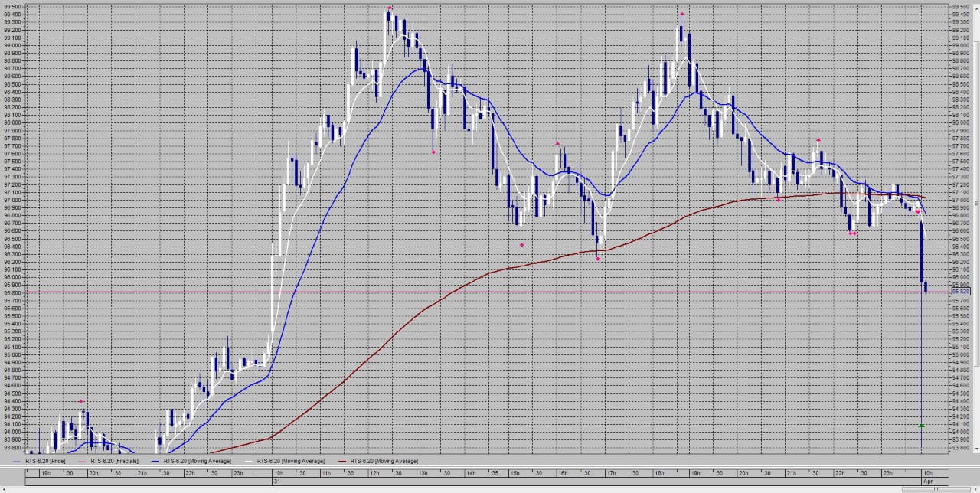Viewport: 980px width, 493px height.
Task: Click the green triangle marker near 94 100
Action: click(x=921, y=425)
